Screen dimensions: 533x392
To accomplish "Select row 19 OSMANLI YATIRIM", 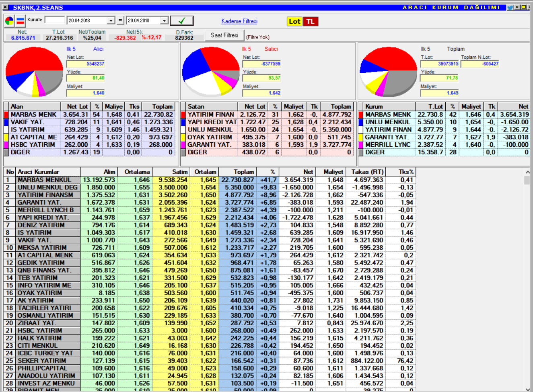I will (210, 316).
